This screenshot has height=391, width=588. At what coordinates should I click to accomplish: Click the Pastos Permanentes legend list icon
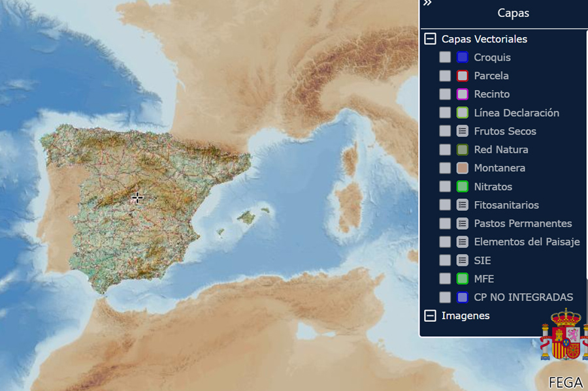click(x=463, y=223)
